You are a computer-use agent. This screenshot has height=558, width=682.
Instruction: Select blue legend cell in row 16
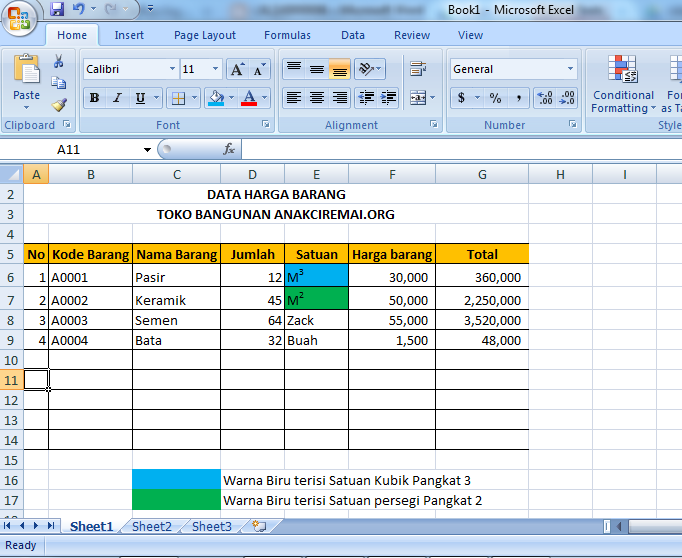tap(176, 479)
